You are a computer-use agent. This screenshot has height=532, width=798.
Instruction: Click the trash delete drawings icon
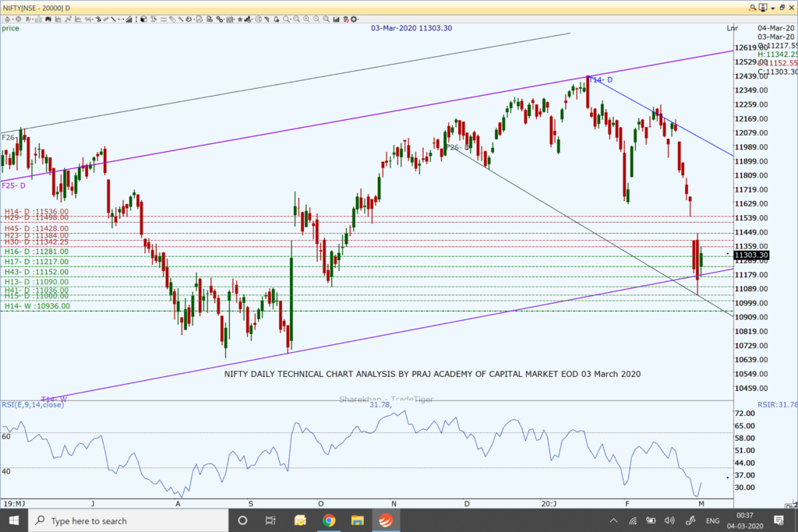345,19
